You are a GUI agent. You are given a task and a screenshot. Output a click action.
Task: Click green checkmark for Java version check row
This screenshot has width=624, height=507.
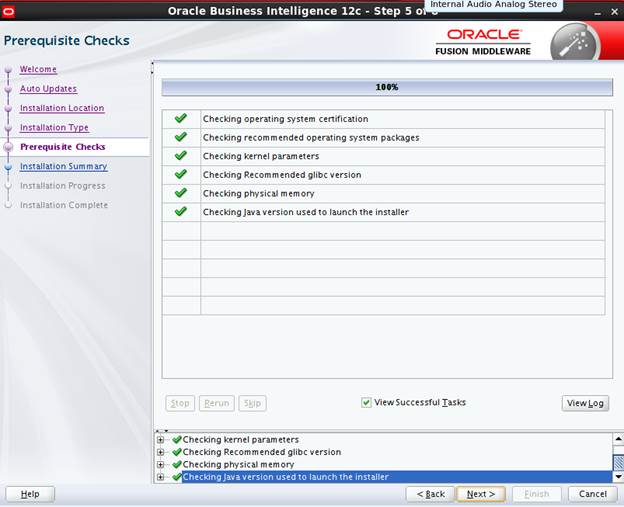(181, 212)
